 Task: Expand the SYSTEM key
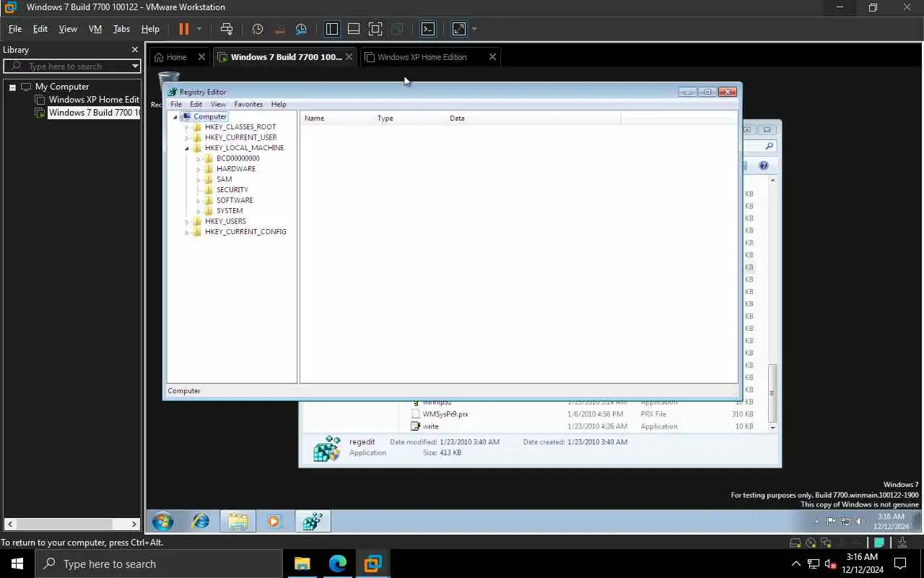click(x=198, y=211)
